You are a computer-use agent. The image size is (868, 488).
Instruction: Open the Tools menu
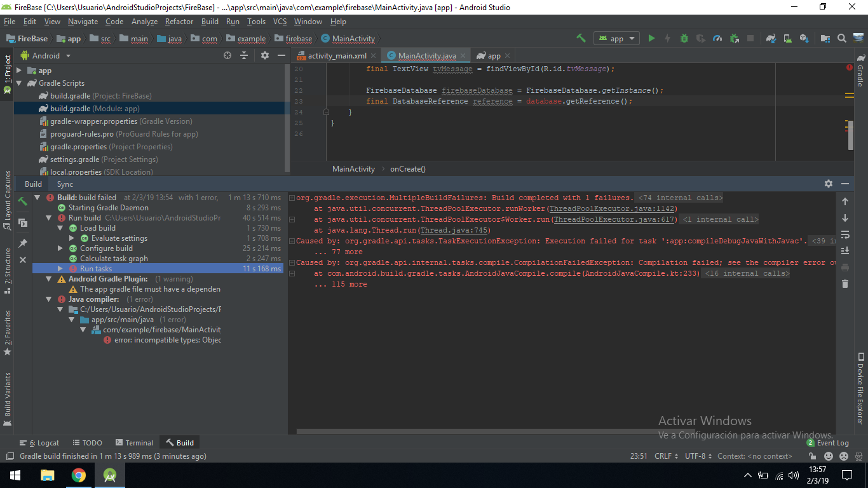click(256, 21)
